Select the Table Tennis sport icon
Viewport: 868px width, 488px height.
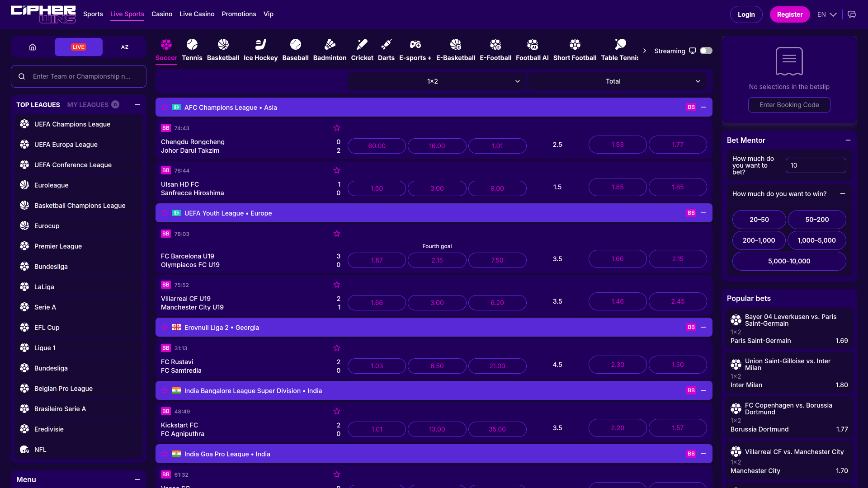(620, 44)
